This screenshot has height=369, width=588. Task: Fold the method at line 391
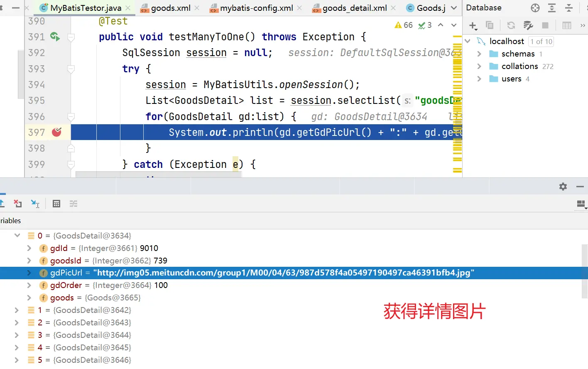click(71, 37)
